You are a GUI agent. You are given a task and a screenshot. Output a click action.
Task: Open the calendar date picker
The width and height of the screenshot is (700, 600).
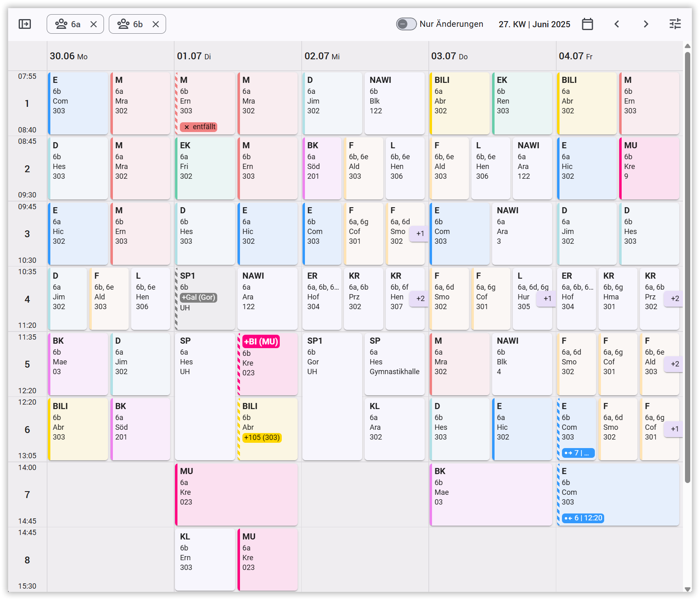pyautogui.click(x=587, y=24)
